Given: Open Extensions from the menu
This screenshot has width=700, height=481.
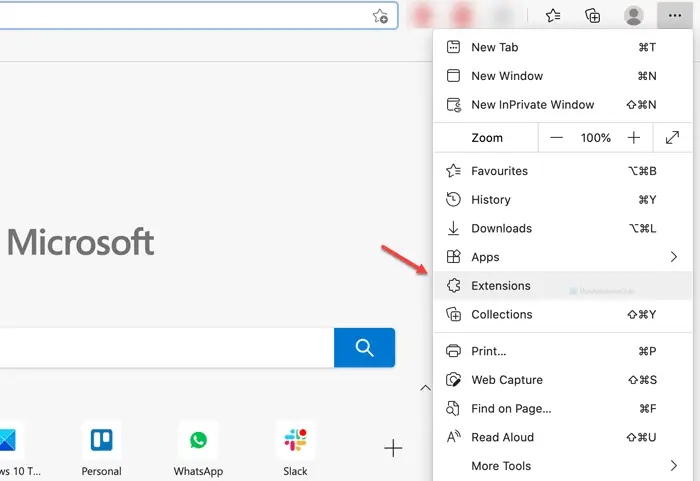Looking at the screenshot, I should coord(563,285).
